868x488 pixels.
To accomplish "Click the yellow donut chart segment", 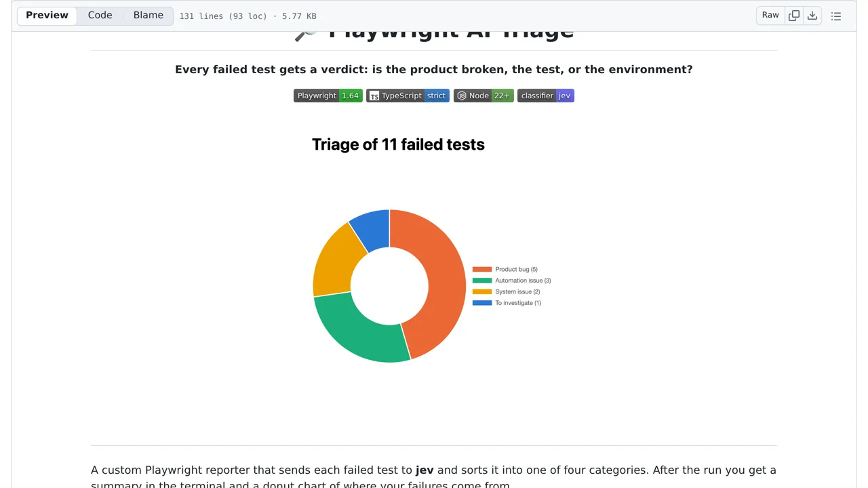I will coord(334,261).
